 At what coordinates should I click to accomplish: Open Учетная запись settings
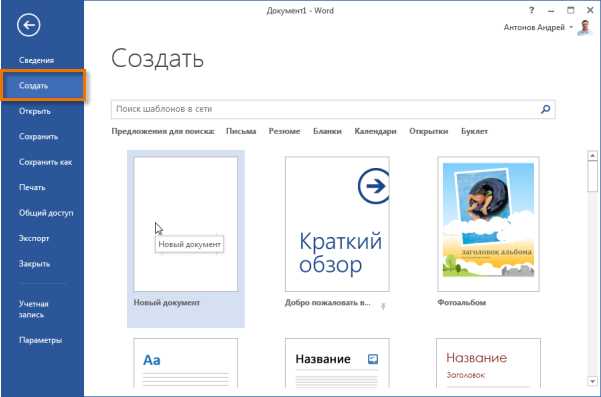coord(33,309)
